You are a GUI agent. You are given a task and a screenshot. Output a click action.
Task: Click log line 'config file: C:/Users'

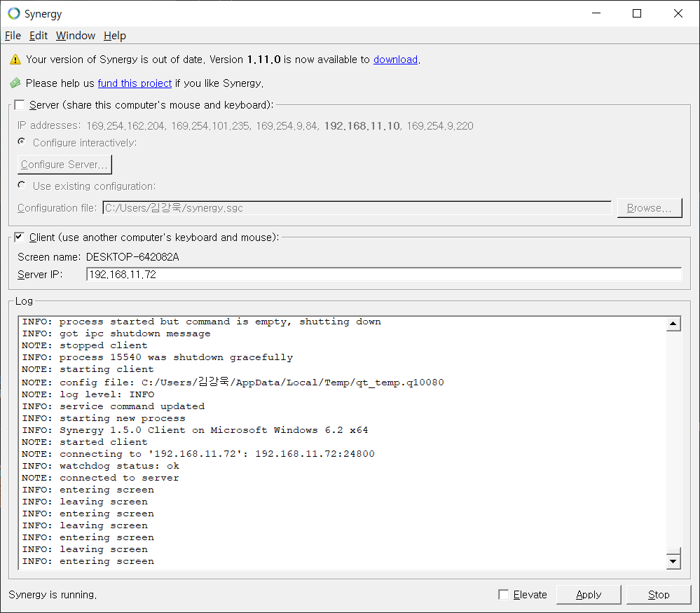(233, 383)
